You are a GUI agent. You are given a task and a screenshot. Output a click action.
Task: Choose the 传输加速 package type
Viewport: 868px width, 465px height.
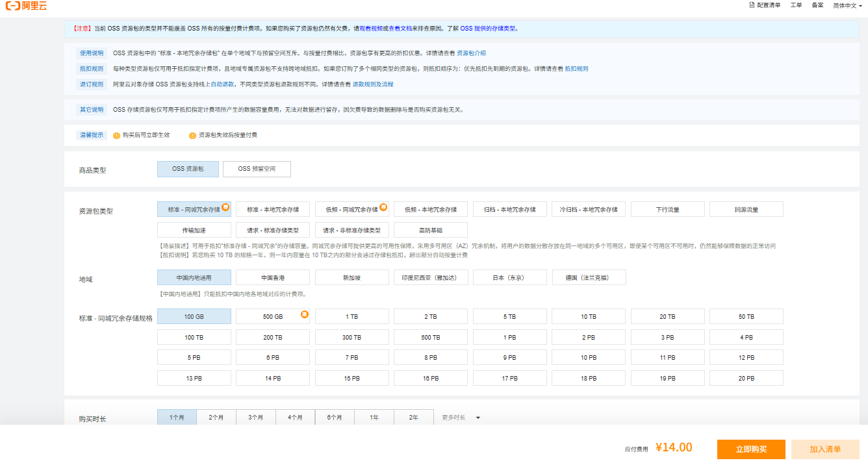point(194,230)
